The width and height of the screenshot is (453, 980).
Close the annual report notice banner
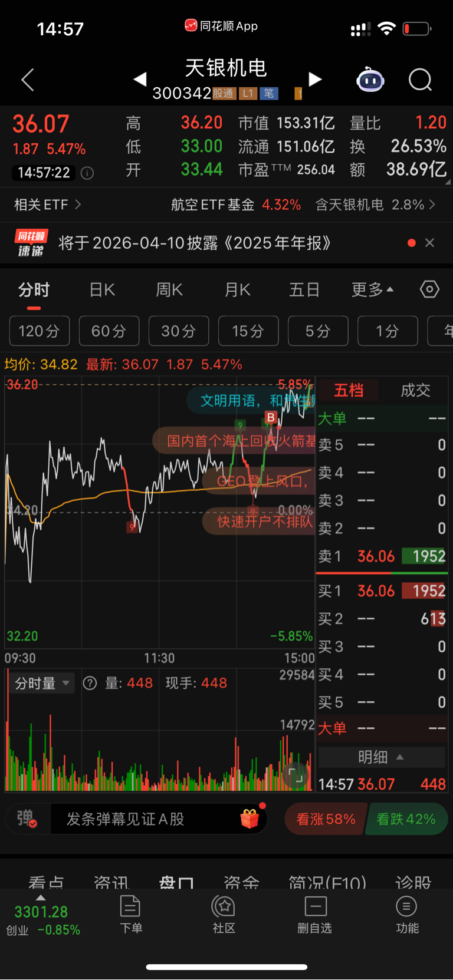[429, 243]
